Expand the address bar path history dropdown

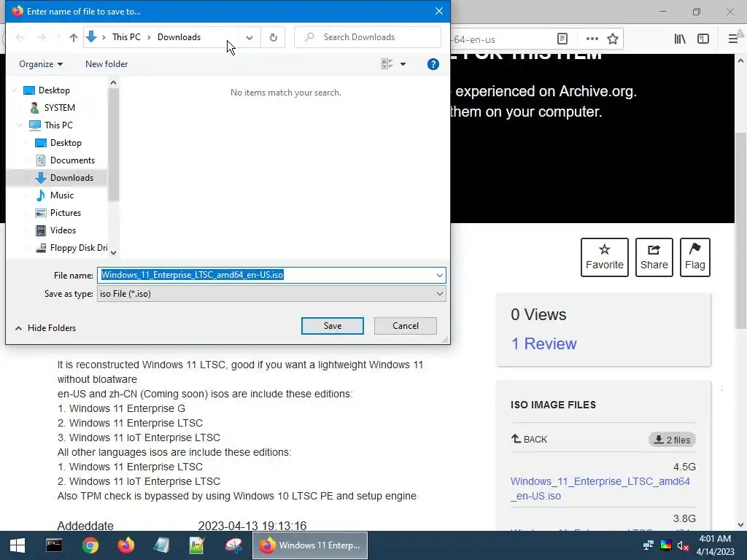(249, 37)
